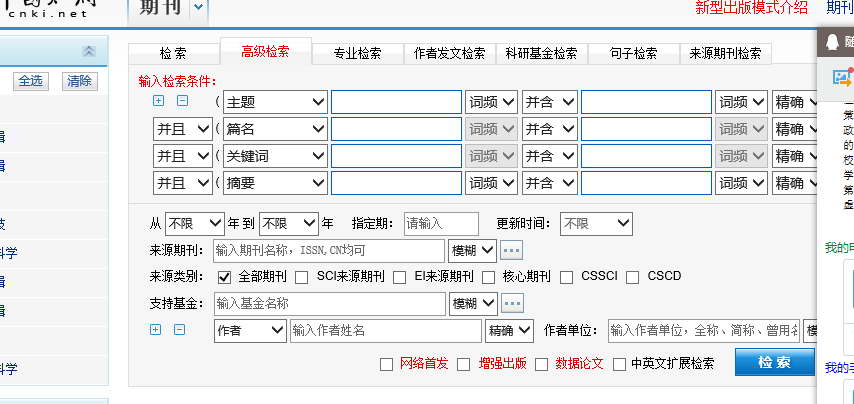
Task: Remove a condition row with minus icon above 并且
Action: (182, 101)
